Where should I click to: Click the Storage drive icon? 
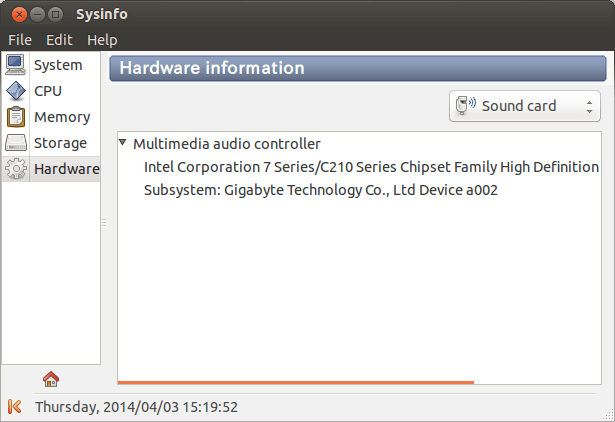[16, 143]
